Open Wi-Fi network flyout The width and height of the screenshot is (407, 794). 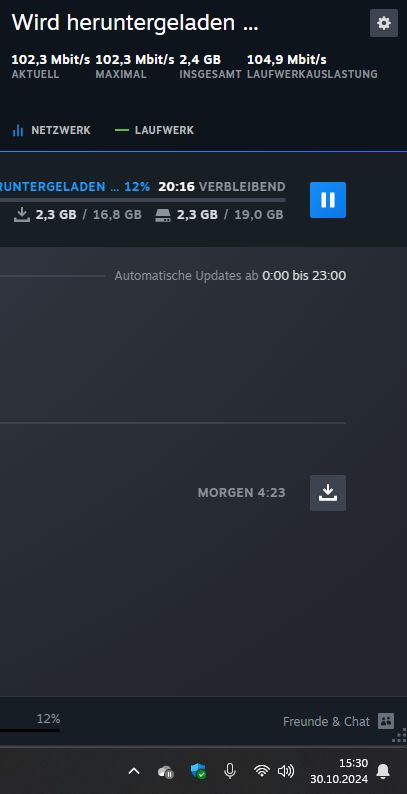pos(262,771)
